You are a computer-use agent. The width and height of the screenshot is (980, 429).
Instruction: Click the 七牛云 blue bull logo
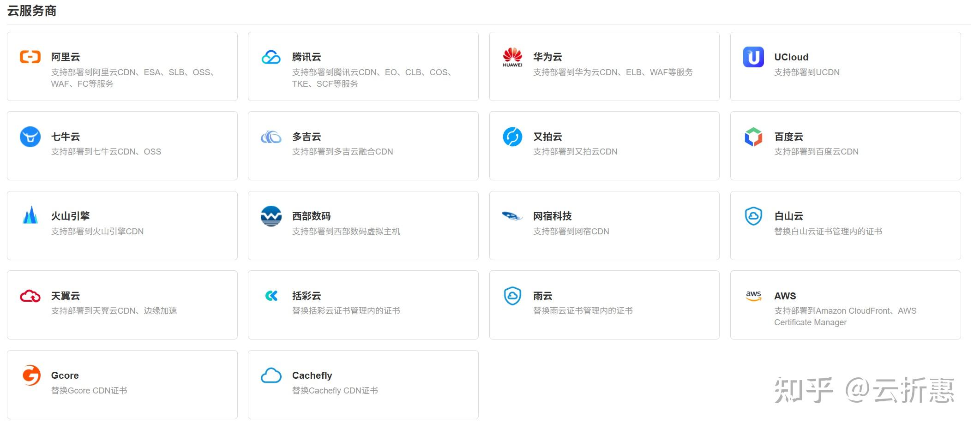click(30, 137)
